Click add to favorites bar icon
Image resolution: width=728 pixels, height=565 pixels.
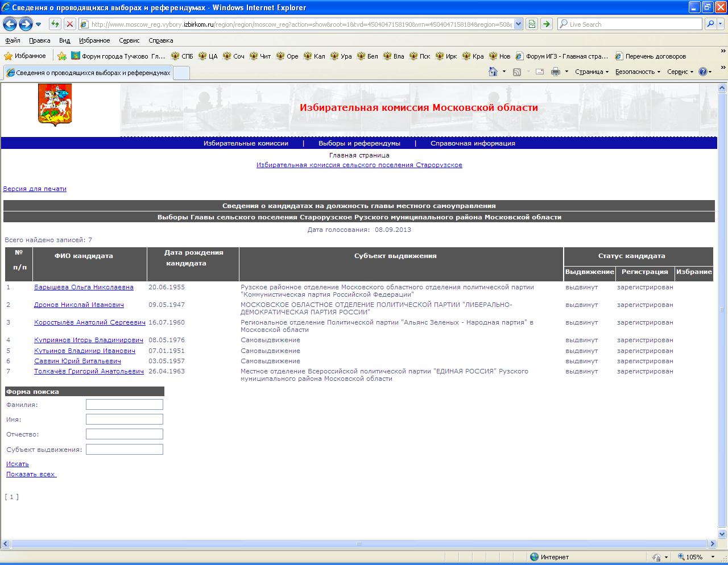(x=62, y=56)
